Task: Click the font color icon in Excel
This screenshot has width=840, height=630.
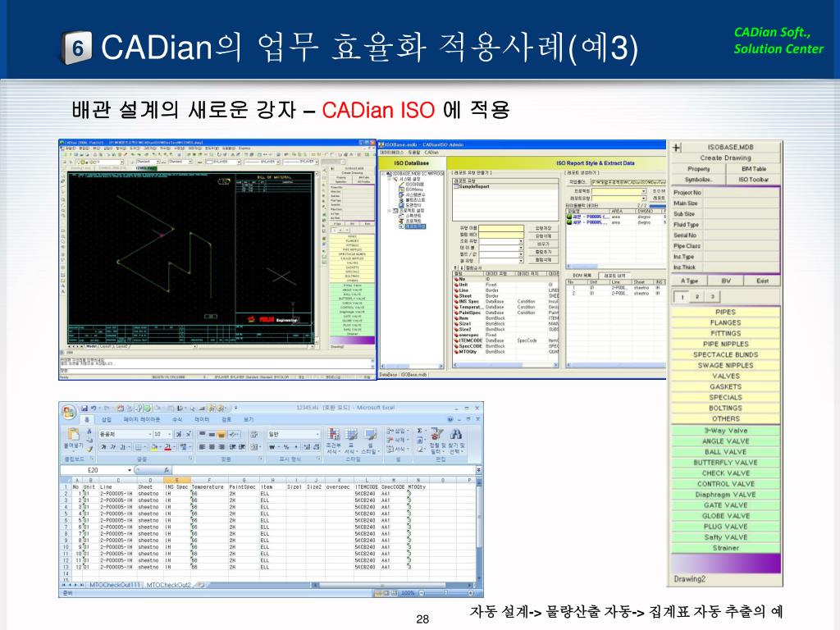Action: tap(167, 447)
